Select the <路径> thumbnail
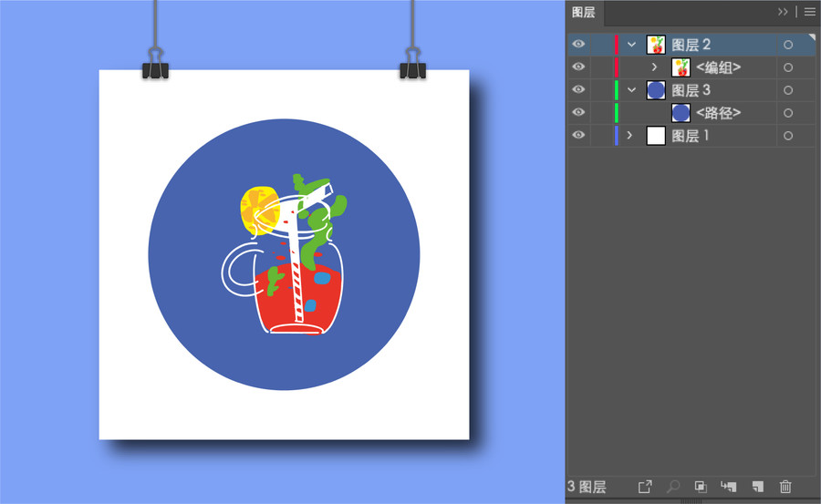821x504 pixels. point(681,113)
